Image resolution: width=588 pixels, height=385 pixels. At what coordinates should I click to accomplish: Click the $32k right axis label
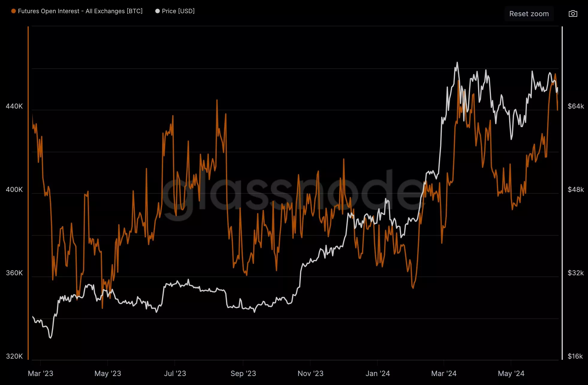[x=576, y=273]
